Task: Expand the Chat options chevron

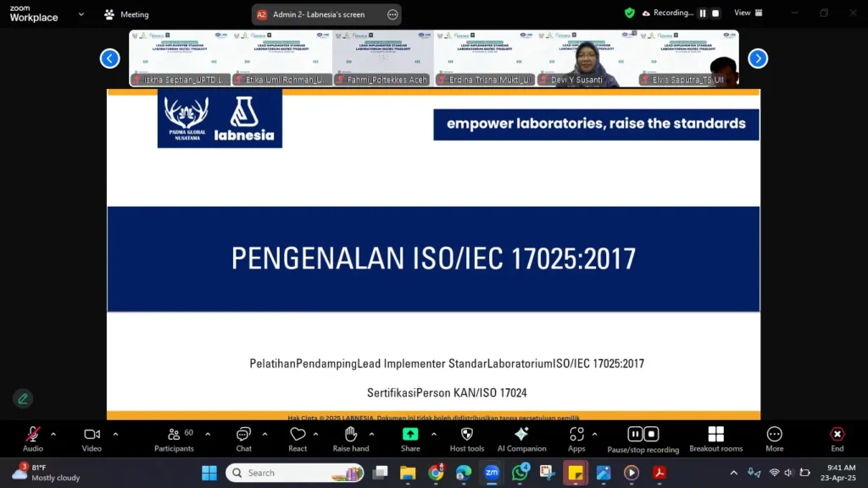Action: (264, 435)
